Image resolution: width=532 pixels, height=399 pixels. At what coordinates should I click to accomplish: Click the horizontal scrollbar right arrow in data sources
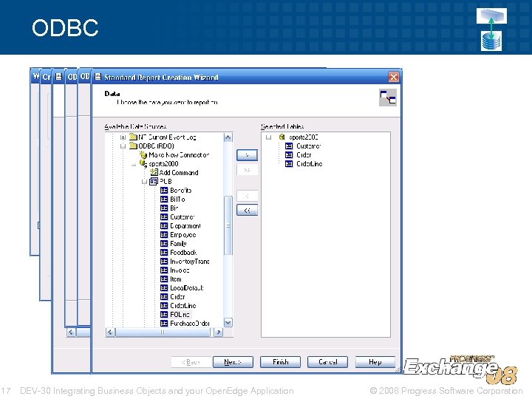pyautogui.click(x=219, y=332)
